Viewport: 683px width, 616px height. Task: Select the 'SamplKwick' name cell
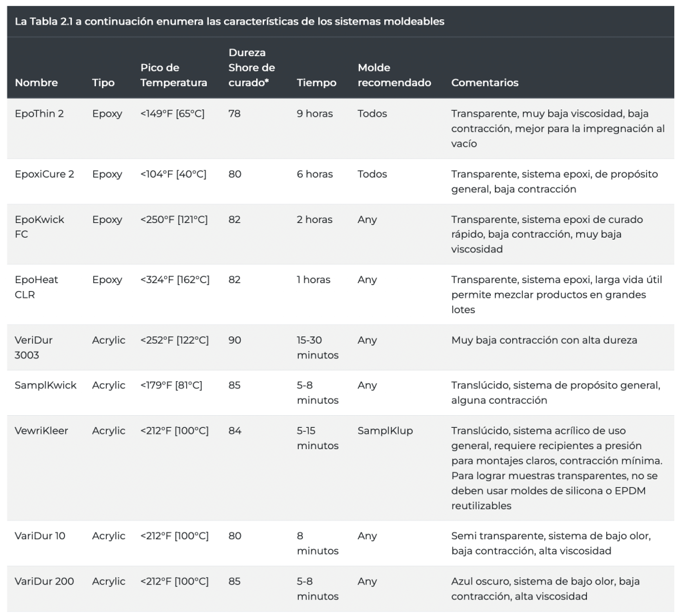pyautogui.click(x=46, y=385)
